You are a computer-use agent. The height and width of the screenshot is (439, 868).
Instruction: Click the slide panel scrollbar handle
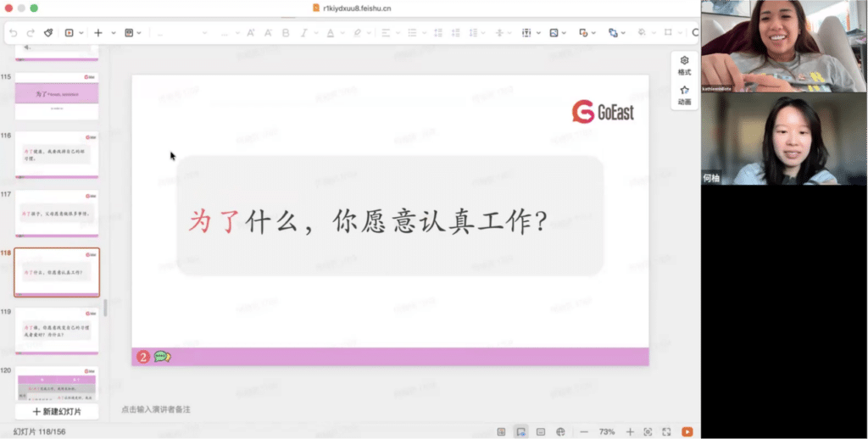pos(105,308)
